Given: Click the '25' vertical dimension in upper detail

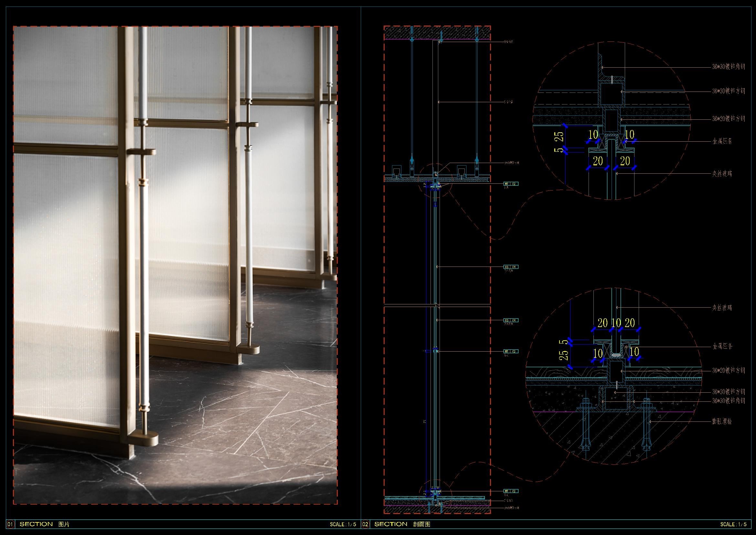Looking at the screenshot, I should (559, 136).
